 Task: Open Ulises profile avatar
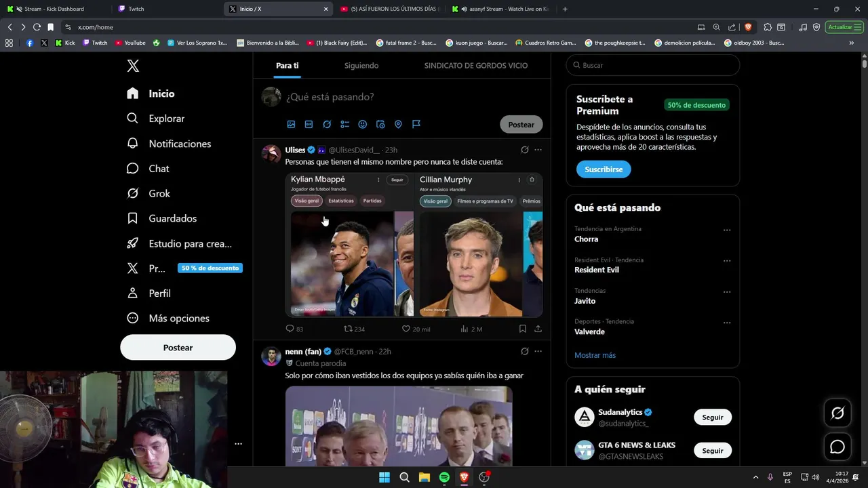pos(271,154)
